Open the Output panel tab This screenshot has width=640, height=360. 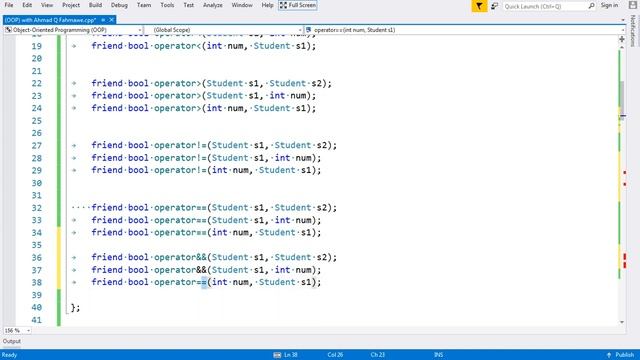[x=11, y=341]
